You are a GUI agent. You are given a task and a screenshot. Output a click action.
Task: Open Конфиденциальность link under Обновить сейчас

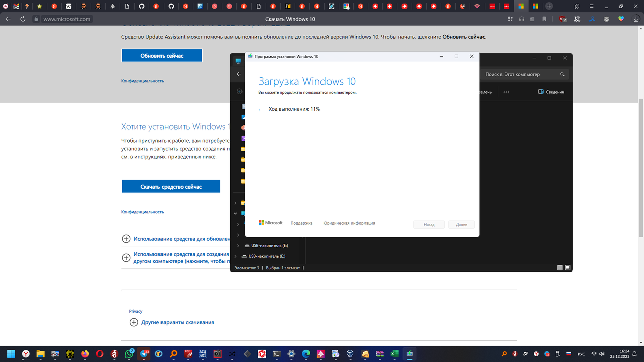142,81
